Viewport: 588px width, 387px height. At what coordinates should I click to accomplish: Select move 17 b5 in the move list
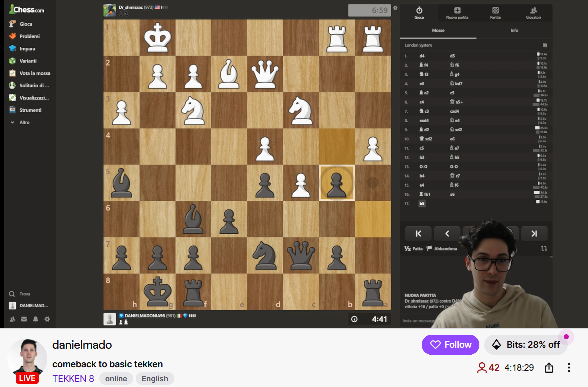[x=422, y=203]
